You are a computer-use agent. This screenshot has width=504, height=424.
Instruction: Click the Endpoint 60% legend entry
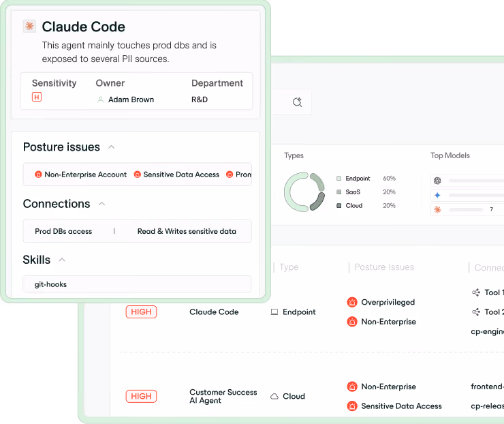click(366, 178)
